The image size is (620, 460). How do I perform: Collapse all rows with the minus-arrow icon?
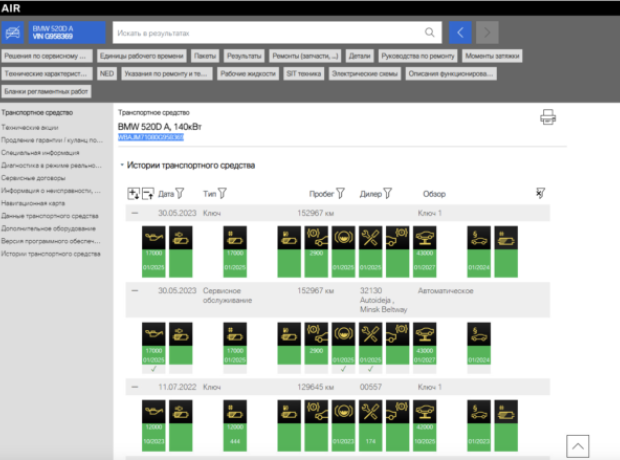pos(148,193)
